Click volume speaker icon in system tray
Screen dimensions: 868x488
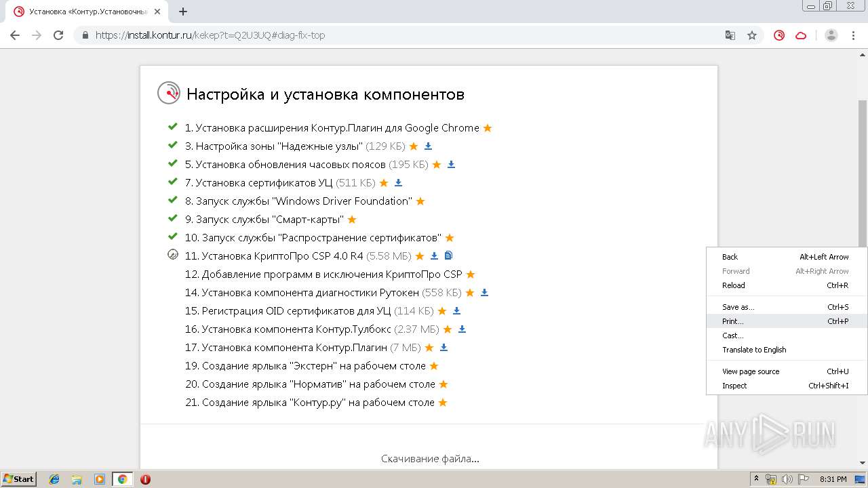787,479
